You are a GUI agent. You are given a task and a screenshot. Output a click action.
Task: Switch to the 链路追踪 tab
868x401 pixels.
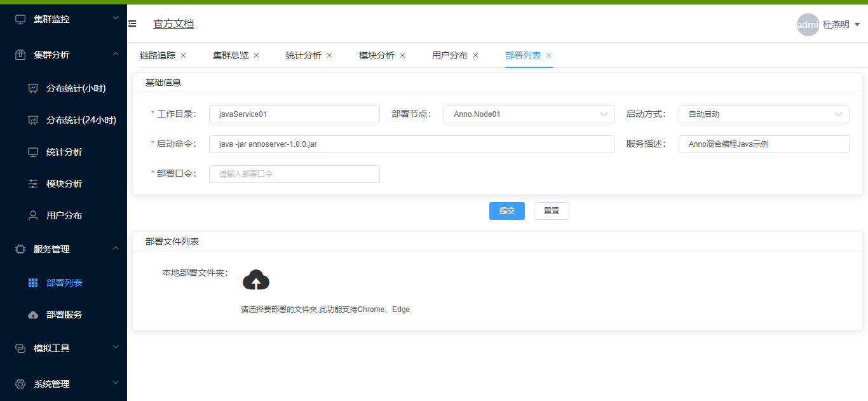click(158, 55)
